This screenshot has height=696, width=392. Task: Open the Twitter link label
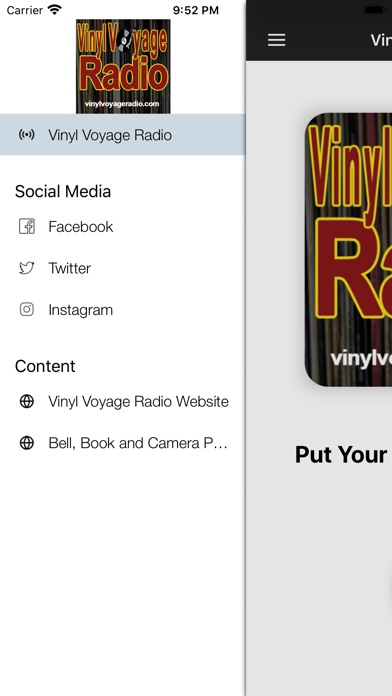click(x=70, y=268)
